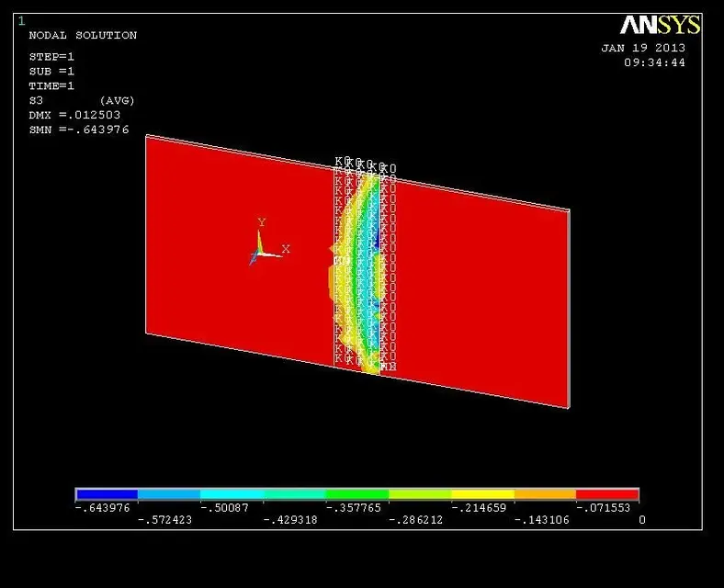Click the SUB =1 label
Viewport: 724px width, 588px height.
(x=51, y=72)
